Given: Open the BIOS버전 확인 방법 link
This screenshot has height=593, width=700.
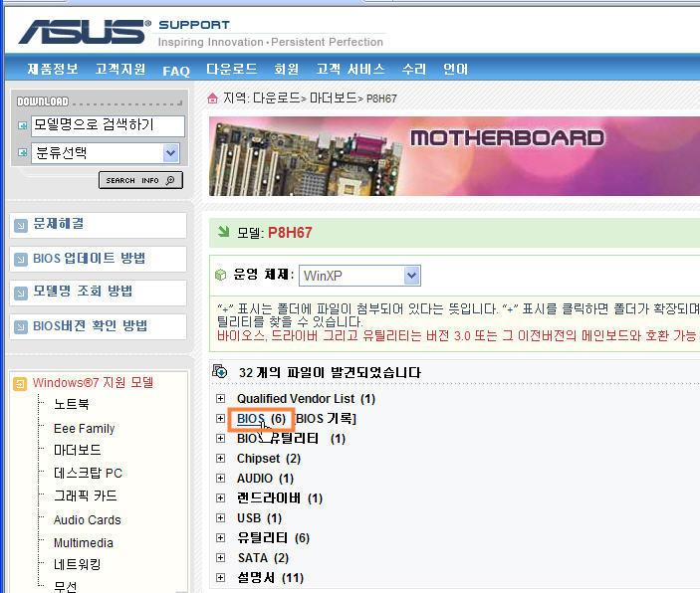Looking at the screenshot, I should [90, 326].
